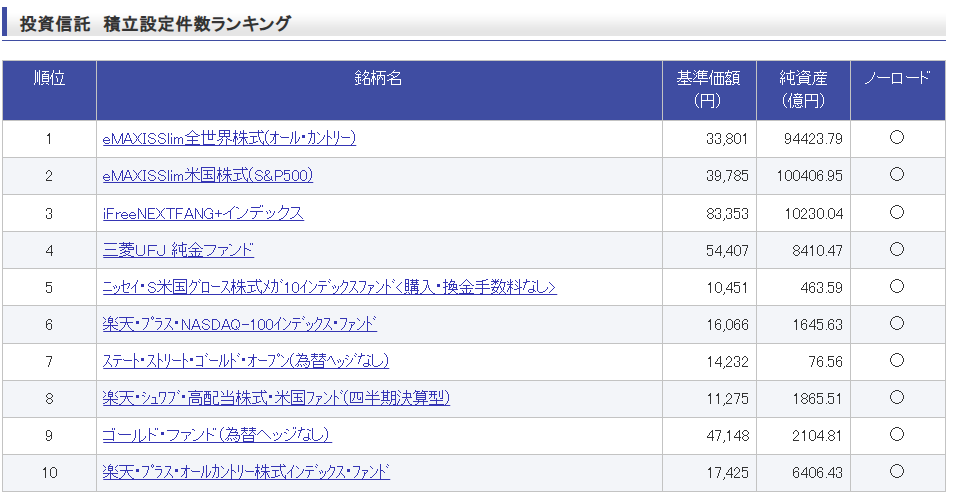
Task: Open eMAXIS Slim 全世界株式(オール・カントリー) link
Action: tap(229, 138)
